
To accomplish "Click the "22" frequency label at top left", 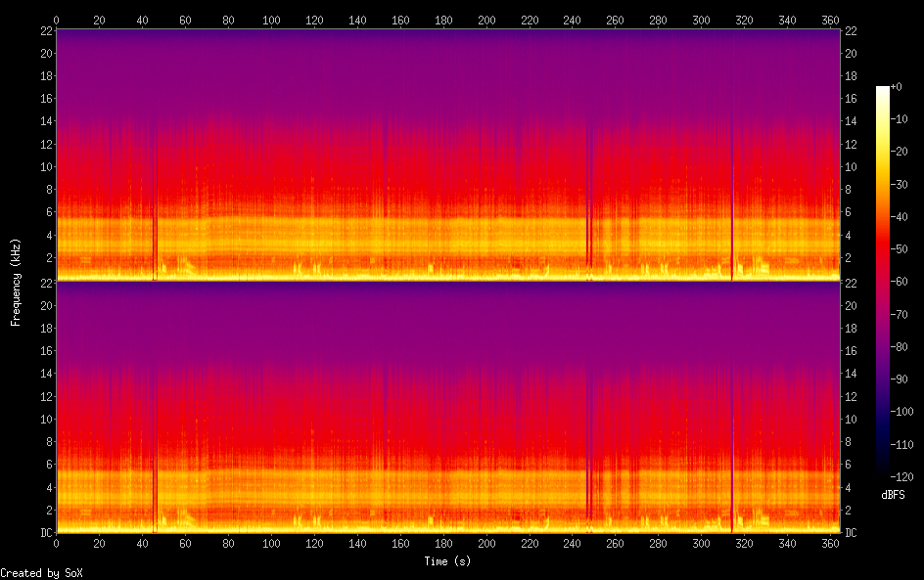I will (44, 30).
